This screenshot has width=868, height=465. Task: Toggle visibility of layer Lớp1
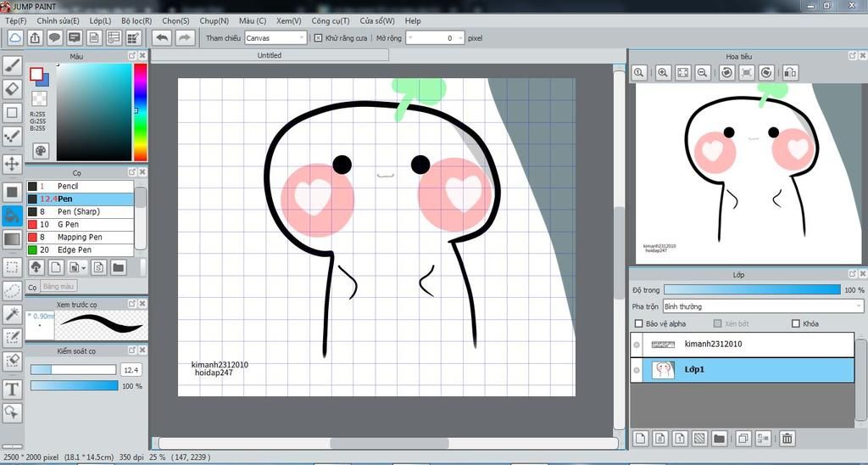click(x=637, y=370)
